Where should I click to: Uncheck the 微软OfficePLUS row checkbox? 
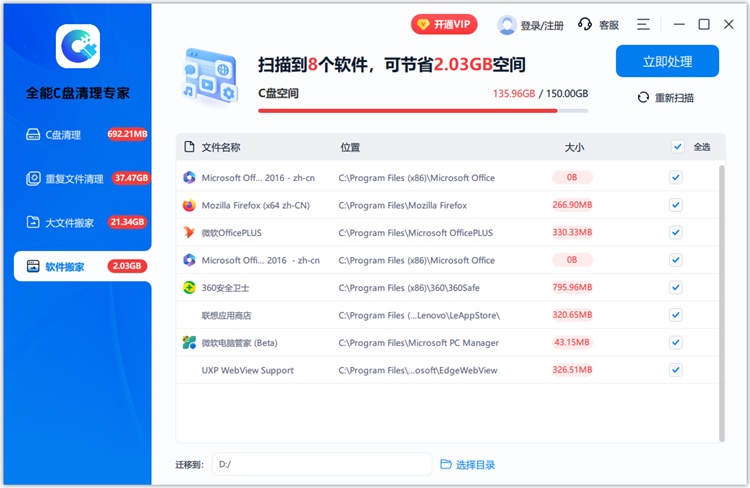[675, 233]
